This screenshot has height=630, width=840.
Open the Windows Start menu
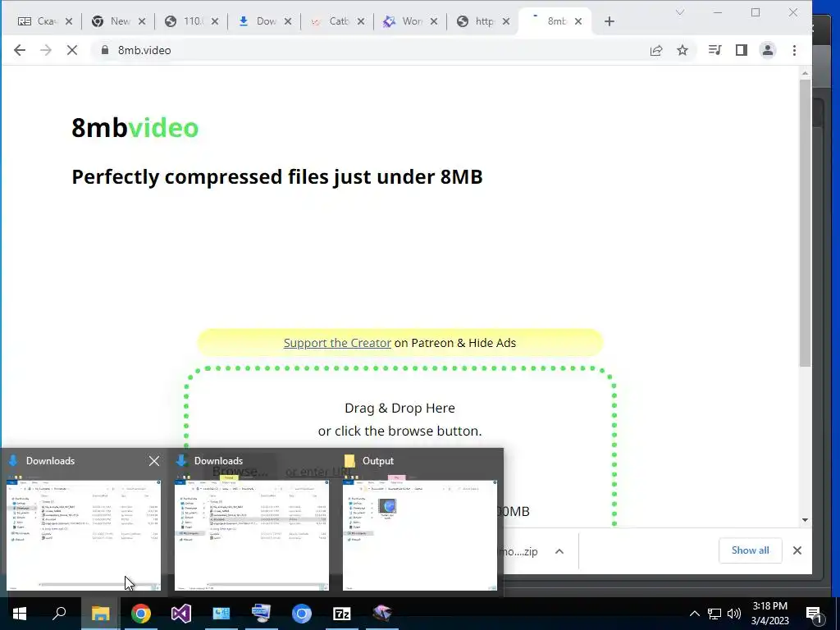pos(20,614)
